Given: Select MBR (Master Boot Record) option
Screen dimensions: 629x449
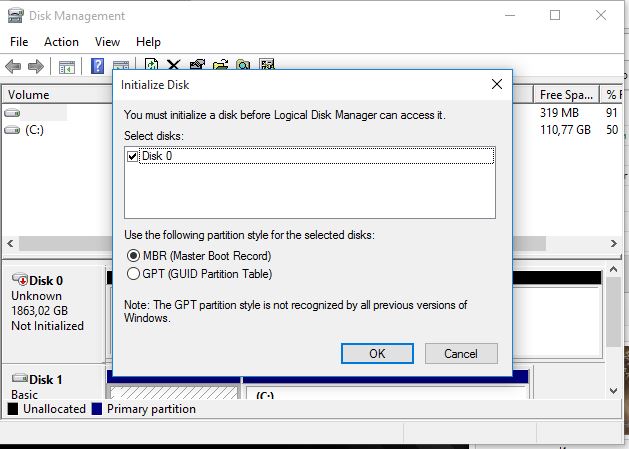Looking at the screenshot, I should point(133,256).
